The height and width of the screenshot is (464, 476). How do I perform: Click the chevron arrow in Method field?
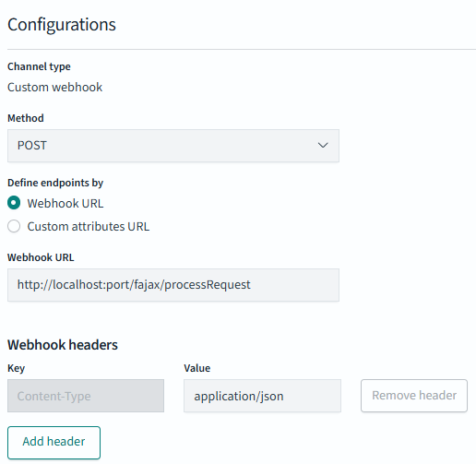(323, 145)
